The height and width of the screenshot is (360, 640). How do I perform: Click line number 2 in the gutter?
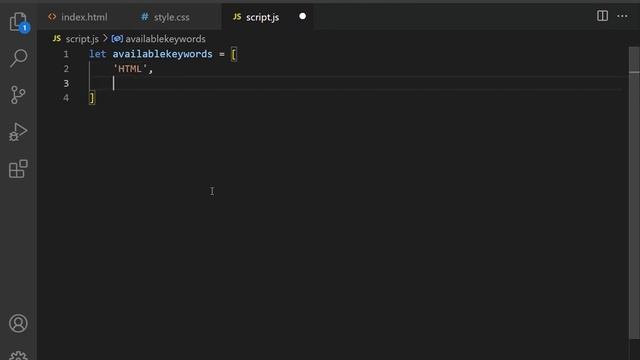pyautogui.click(x=66, y=69)
